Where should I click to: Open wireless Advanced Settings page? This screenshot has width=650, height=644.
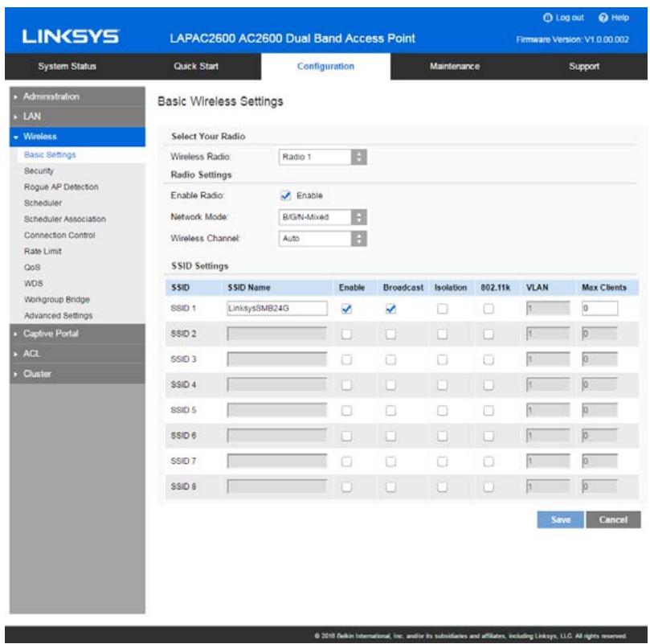58,316
